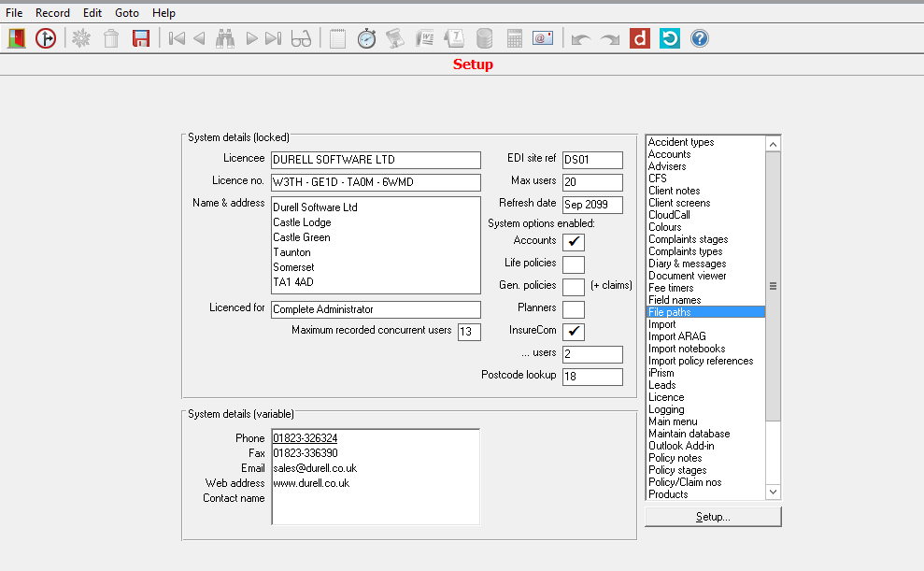Screen dimensions: 924x571
Task: Click the setup list scrollbar thumb
Action: (x=774, y=286)
